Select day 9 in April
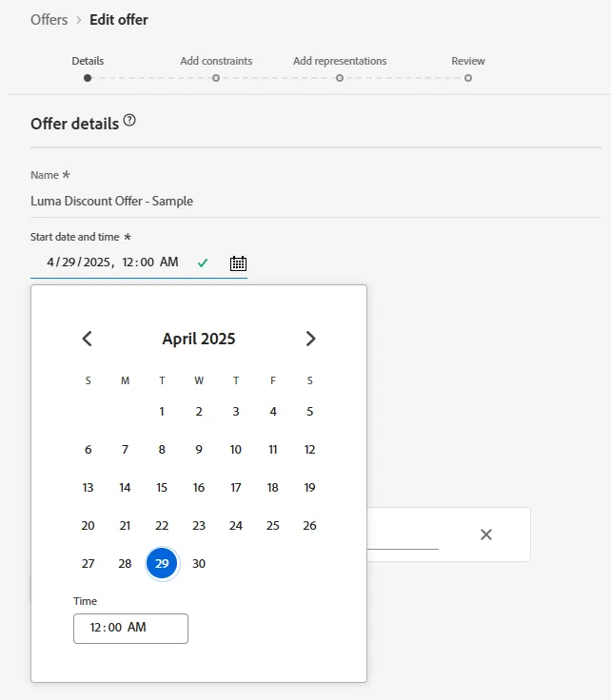The height and width of the screenshot is (700, 611). 199,449
